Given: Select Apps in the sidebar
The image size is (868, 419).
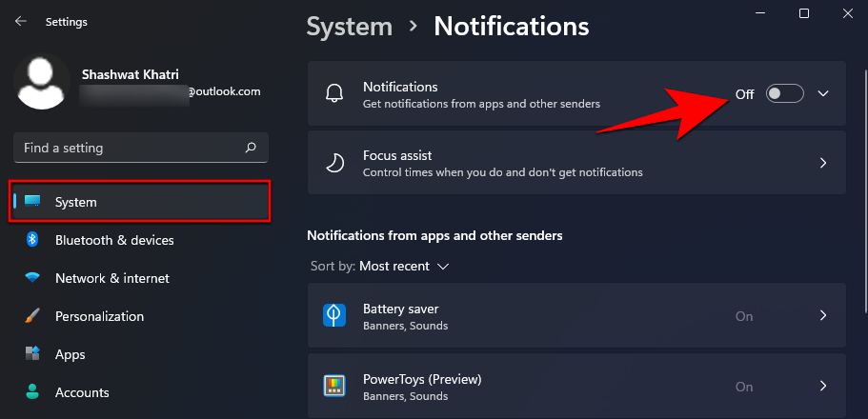Looking at the screenshot, I should click(x=70, y=354).
